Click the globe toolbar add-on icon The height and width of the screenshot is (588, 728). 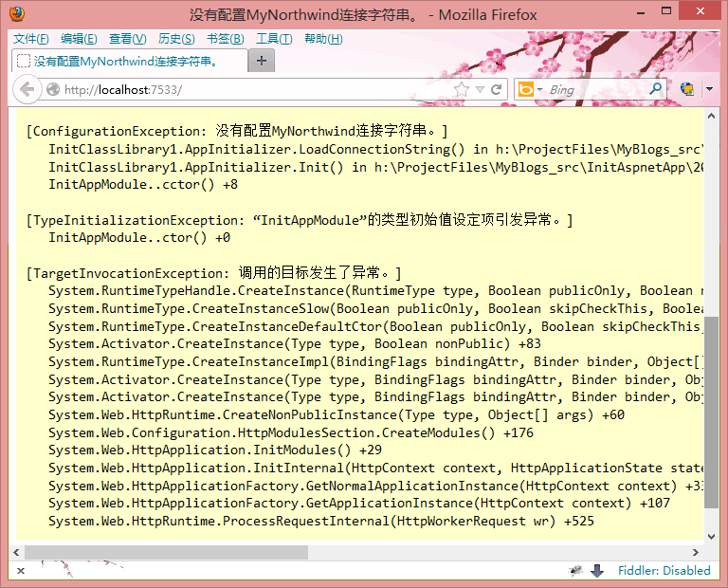tap(687, 89)
